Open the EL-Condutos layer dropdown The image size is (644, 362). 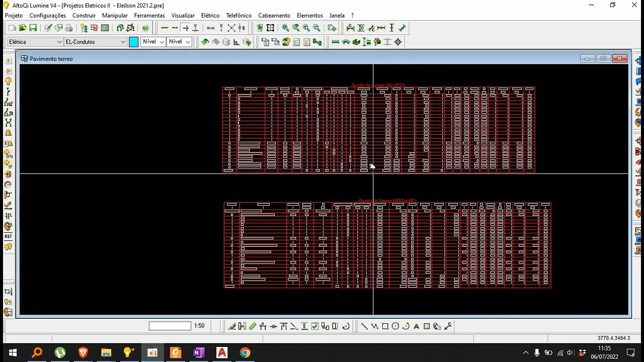pos(96,42)
